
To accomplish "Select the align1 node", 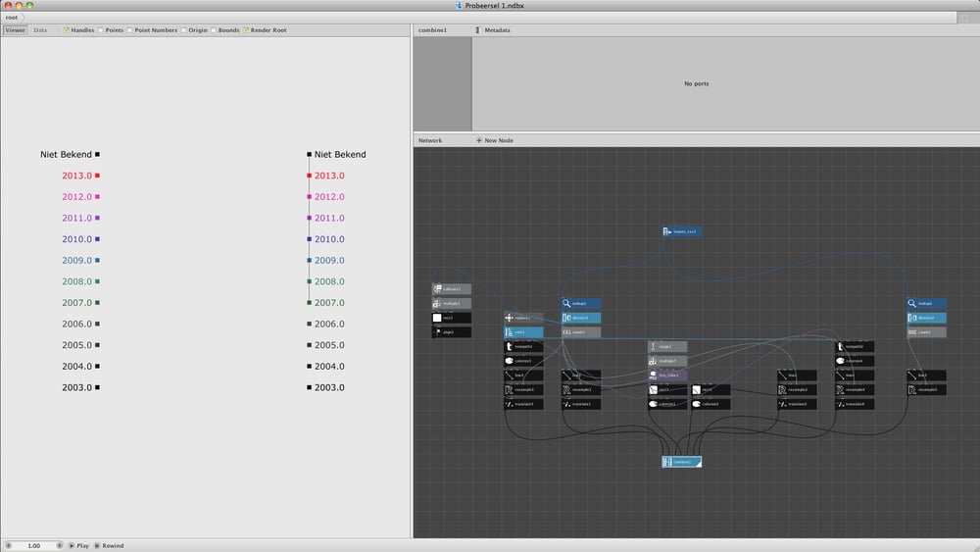I will [x=451, y=332].
